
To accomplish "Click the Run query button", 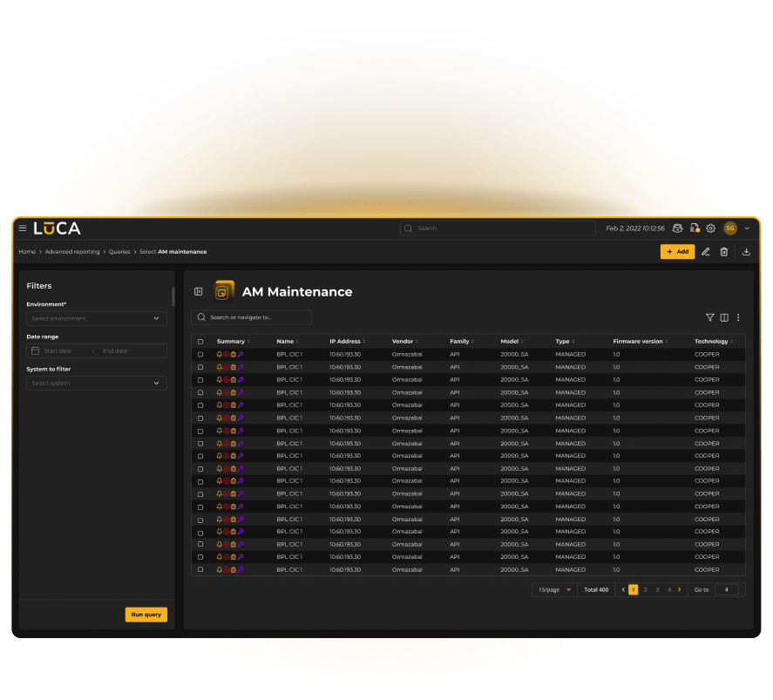I will (146, 615).
